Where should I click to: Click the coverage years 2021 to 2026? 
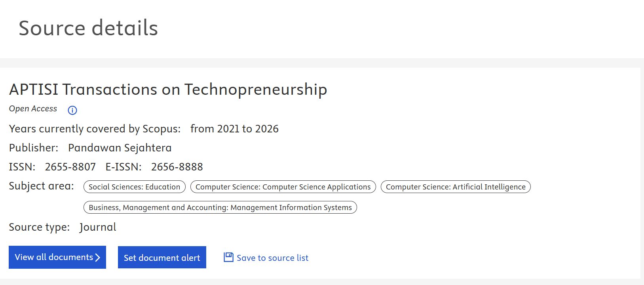pos(234,129)
